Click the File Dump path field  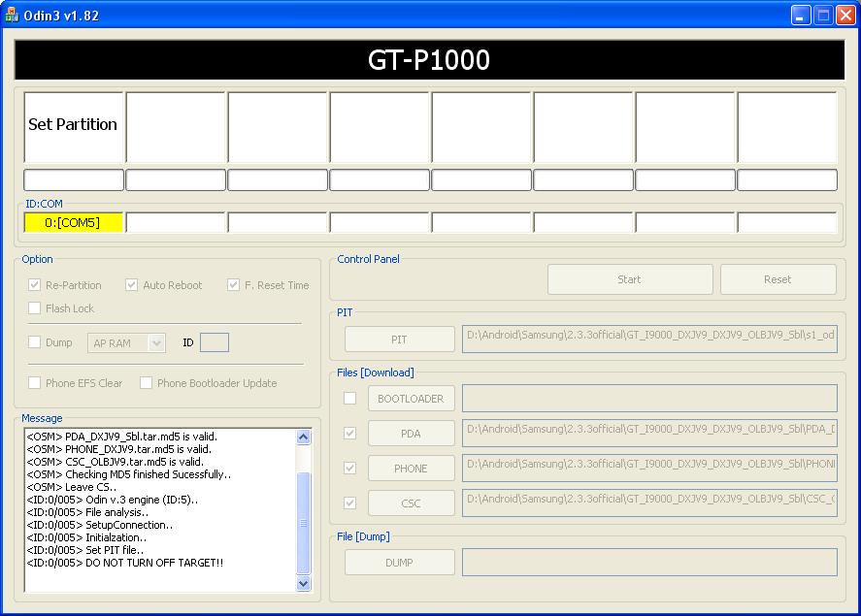pos(649,563)
